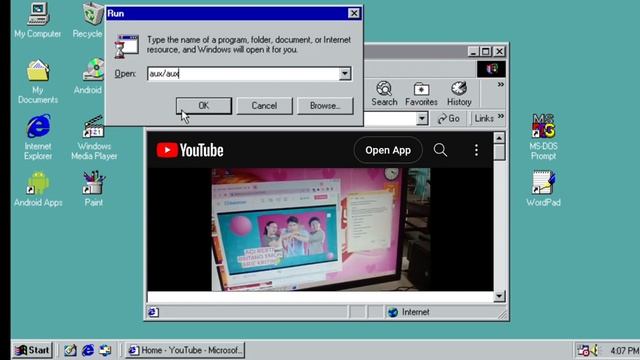
Task: Click the page icon in the browser status bar
Action: click(153, 312)
